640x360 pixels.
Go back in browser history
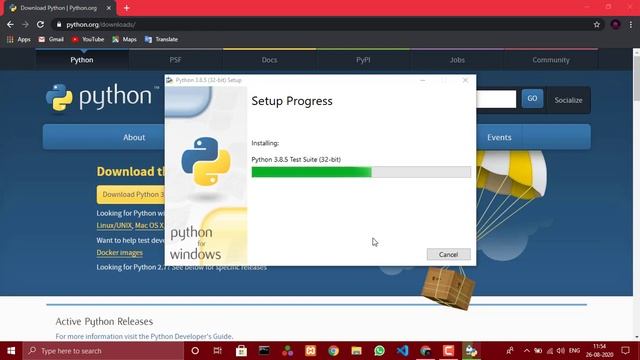(10, 24)
